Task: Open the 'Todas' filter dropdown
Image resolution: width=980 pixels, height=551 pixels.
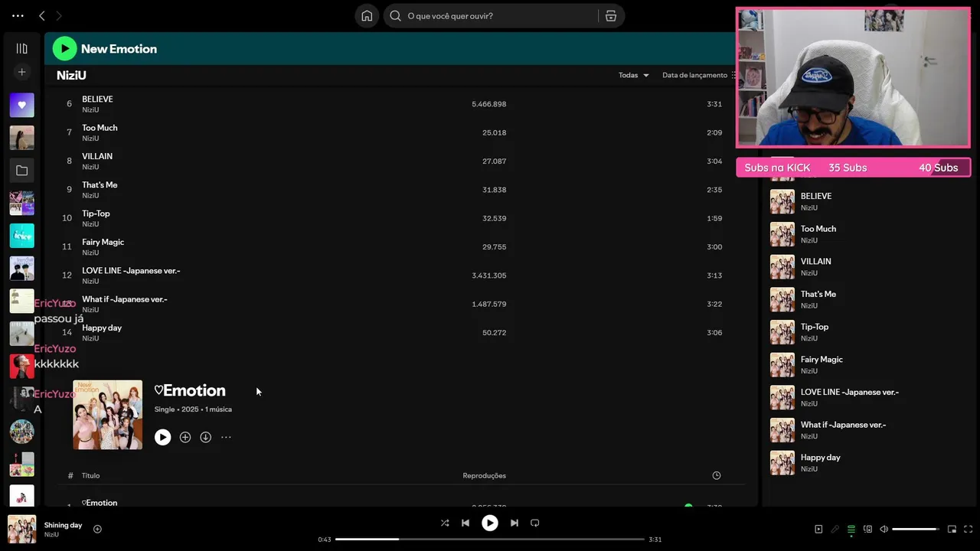Action: coord(634,75)
